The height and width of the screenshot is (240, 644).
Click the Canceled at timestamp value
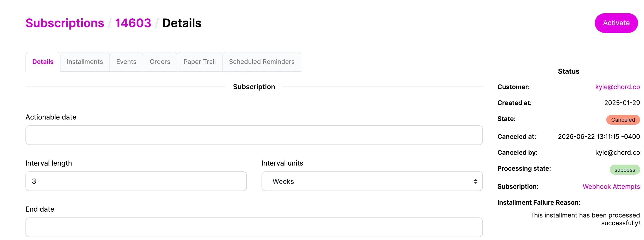(599, 137)
